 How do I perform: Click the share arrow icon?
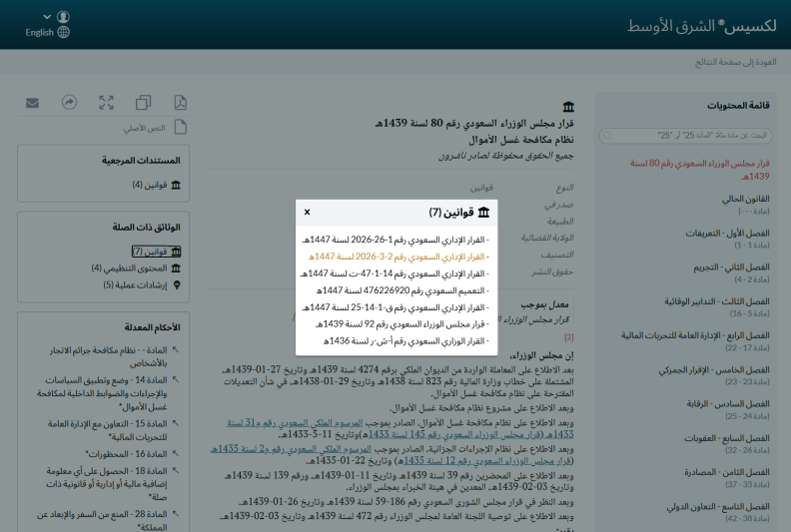[69, 103]
